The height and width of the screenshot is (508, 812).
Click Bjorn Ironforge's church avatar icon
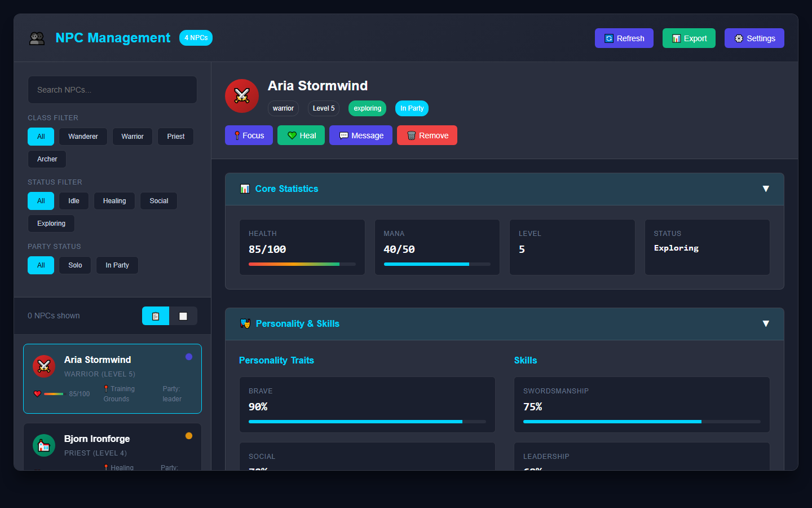click(44, 445)
